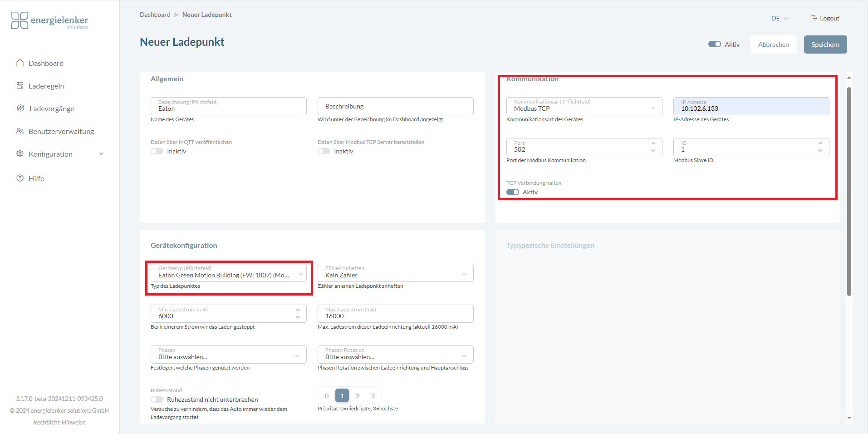
Task: Click scrollbar up arrow on right
Action: click(x=849, y=78)
